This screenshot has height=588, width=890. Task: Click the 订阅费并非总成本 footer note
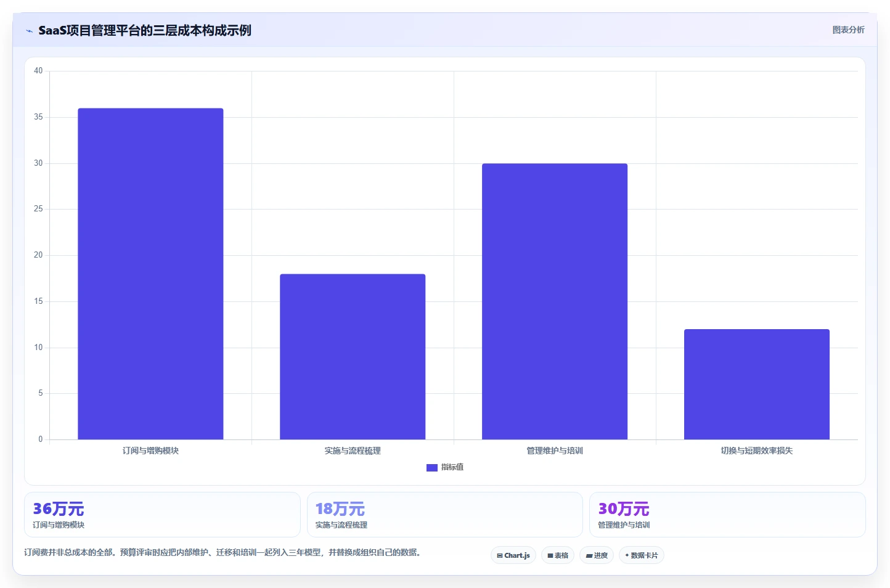pos(222,552)
